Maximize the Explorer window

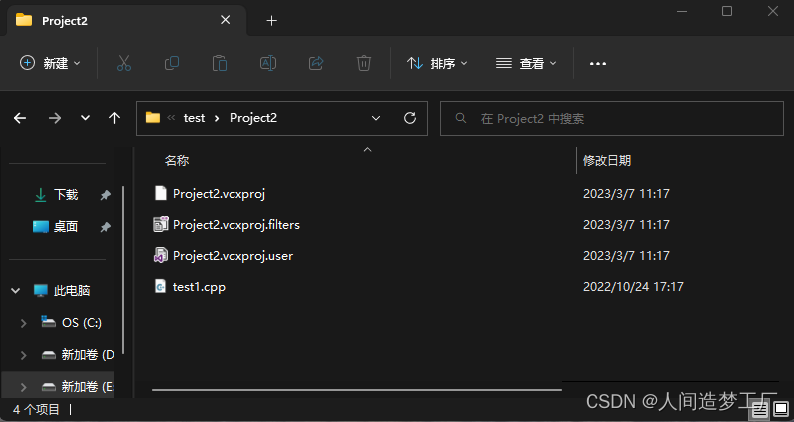pos(727,11)
